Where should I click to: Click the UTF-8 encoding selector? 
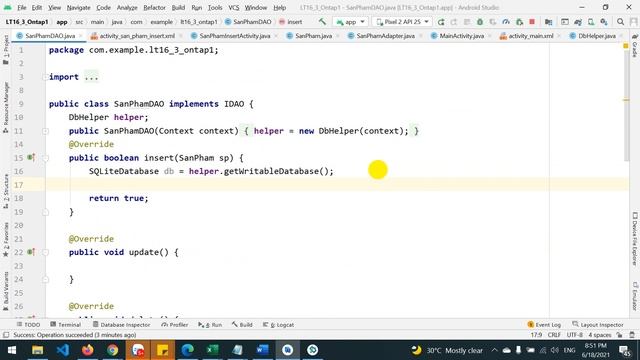pyautogui.click(x=575, y=335)
